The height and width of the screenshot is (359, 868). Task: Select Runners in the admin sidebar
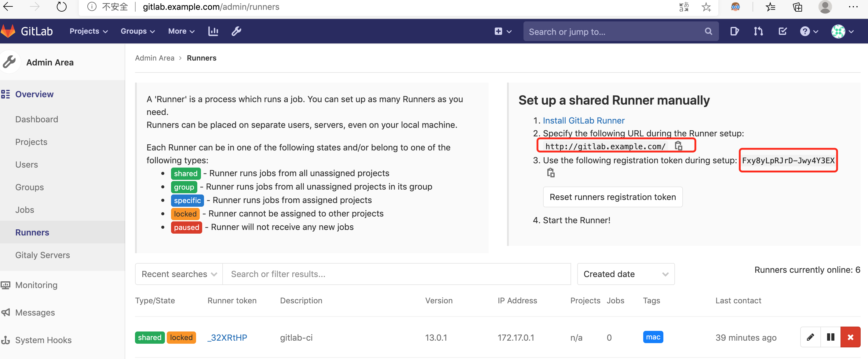tap(32, 232)
